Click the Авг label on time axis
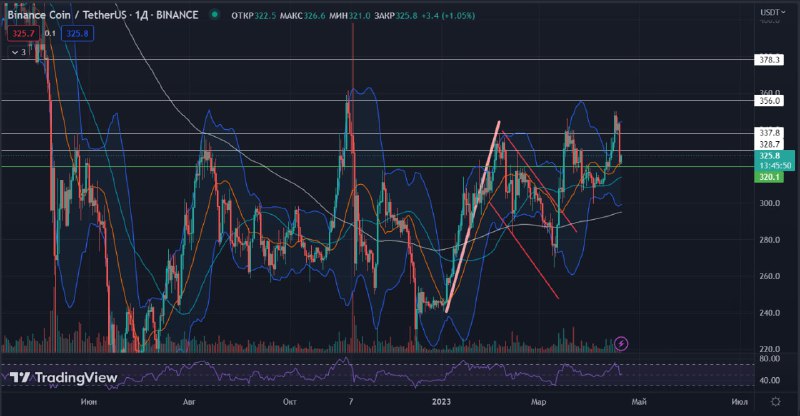The height and width of the screenshot is (416, 800). click(189, 402)
